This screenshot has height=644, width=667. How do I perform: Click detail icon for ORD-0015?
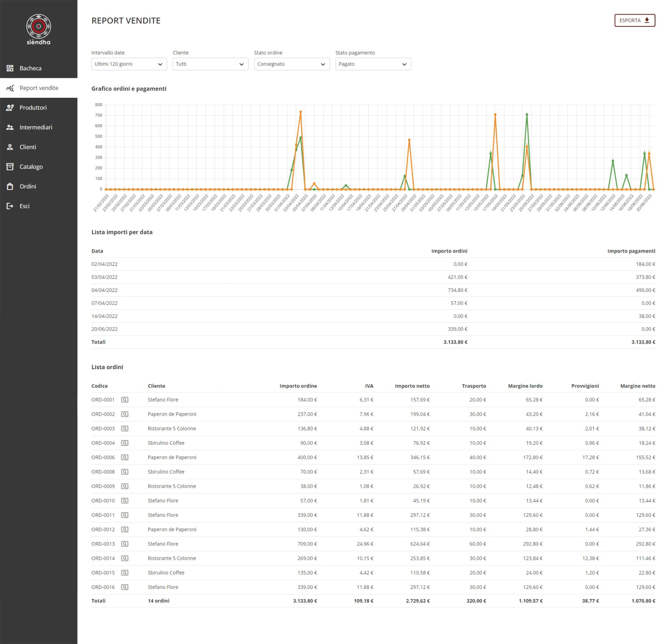point(125,573)
